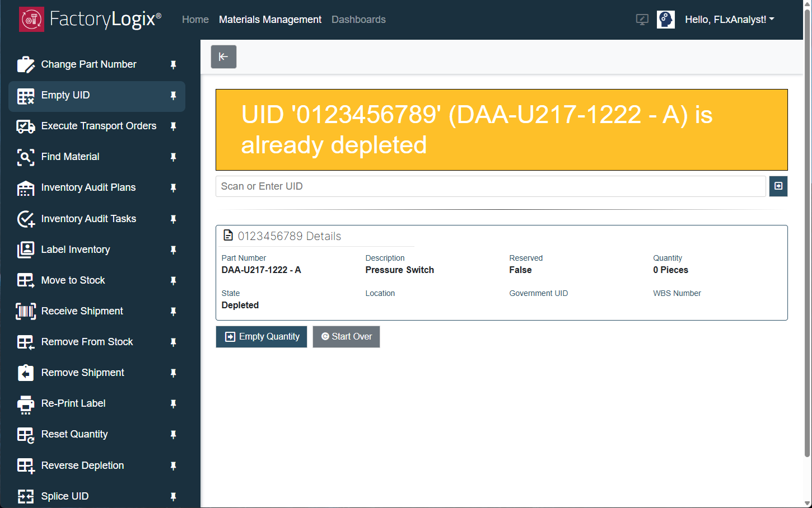Click the screen-sharing monitor icon in header
Image resolution: width=812 pixels, height=508 pixels.
(642, 19)
